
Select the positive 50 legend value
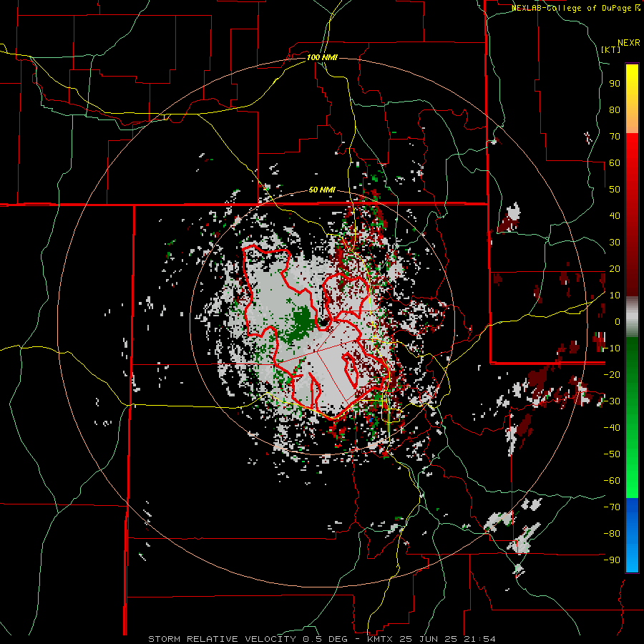tap(615, 190)
